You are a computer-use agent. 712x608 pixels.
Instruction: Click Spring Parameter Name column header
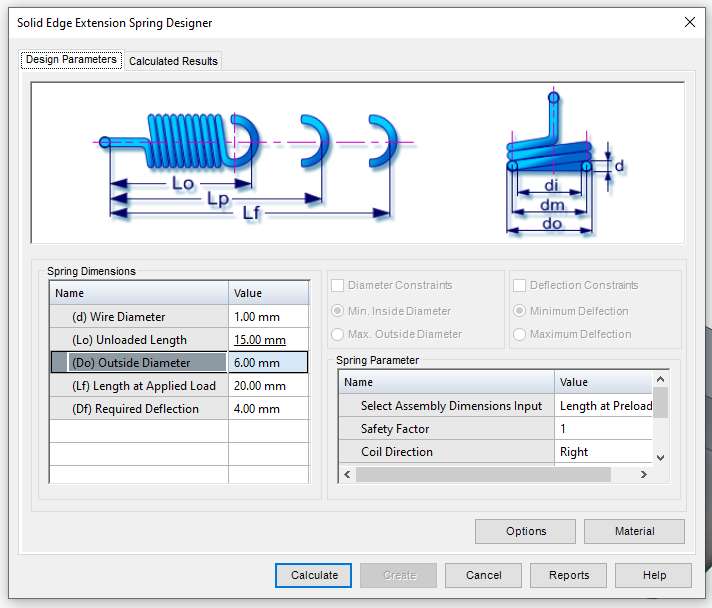(x=446, y=382)
